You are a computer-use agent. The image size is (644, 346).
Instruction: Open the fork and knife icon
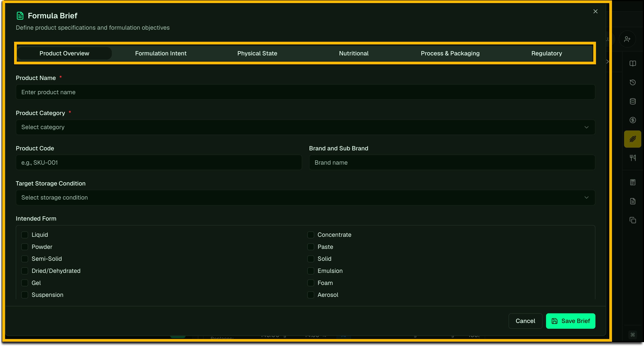pyautogui.click(x=632, y=158)
